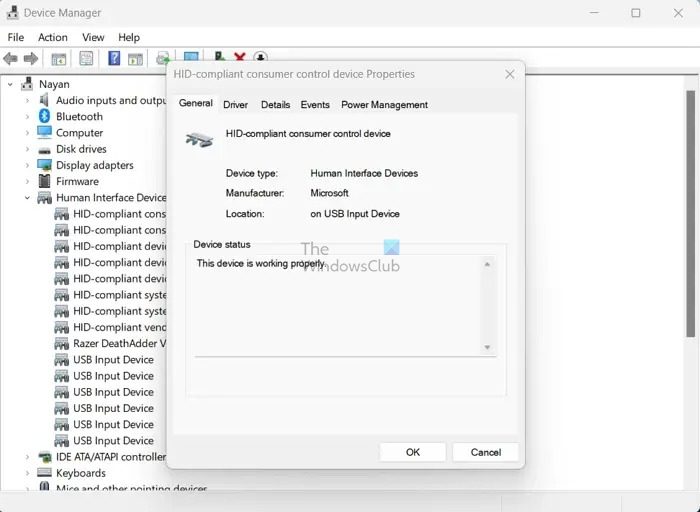Expand the Disk drives node

tap(27, 149)
